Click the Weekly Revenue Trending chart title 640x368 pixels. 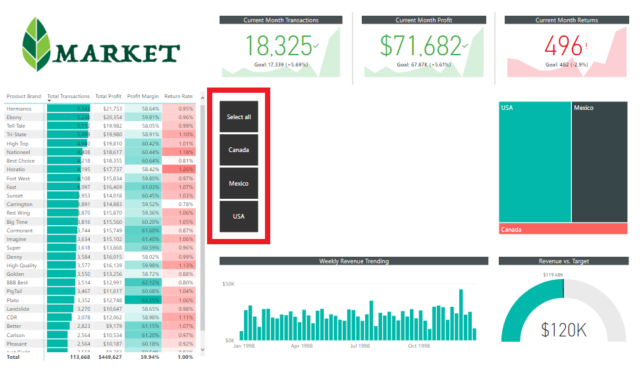(x=354, y=261)
